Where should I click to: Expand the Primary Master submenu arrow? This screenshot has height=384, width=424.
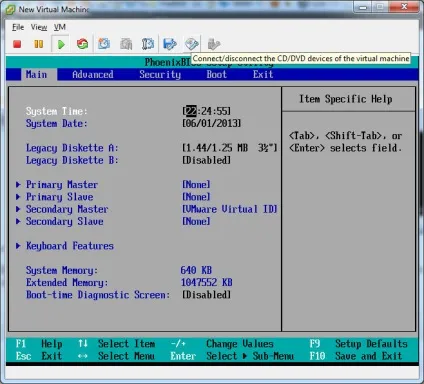point(18,184)
